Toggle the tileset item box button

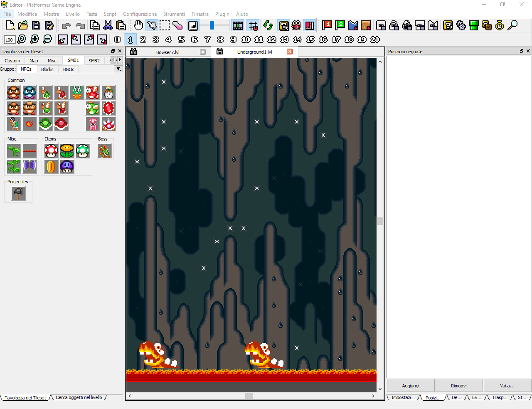click(x=283, y=25)
